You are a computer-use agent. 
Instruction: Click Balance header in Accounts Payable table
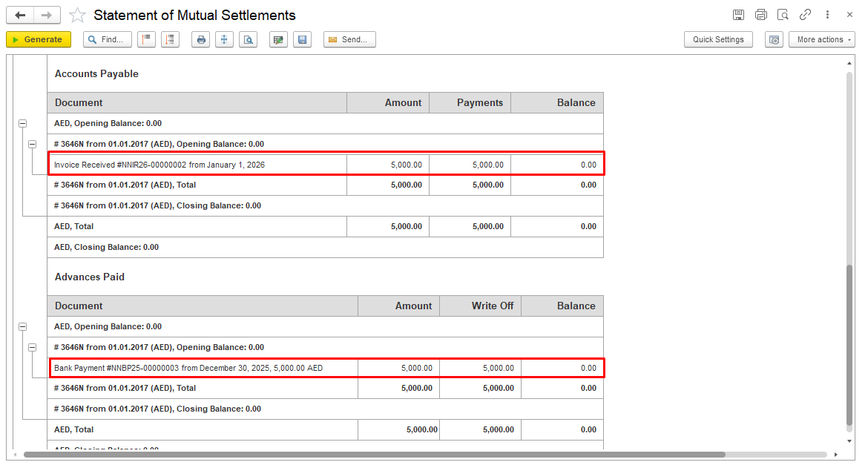(557, 102)
